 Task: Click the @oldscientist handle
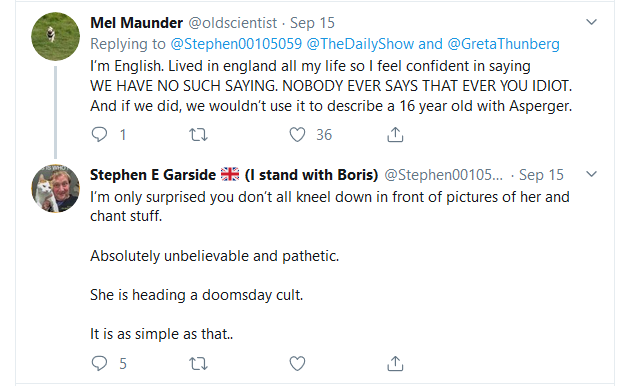click(x=232, y=23)
